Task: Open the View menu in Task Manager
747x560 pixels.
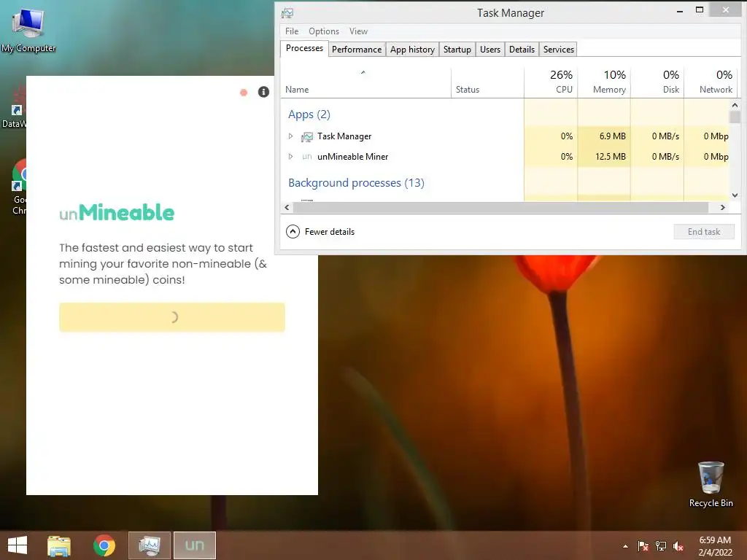Action: coord(358,31)
